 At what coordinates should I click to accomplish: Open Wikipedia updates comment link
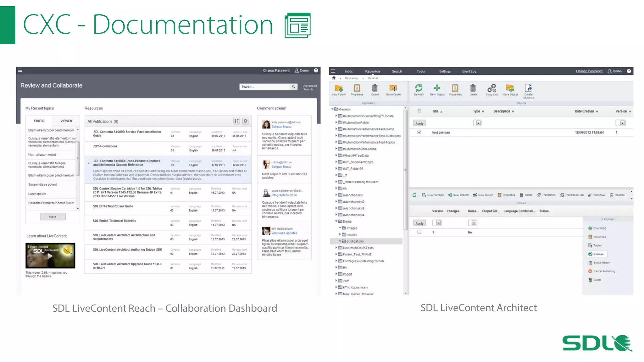tap(284, 233)
